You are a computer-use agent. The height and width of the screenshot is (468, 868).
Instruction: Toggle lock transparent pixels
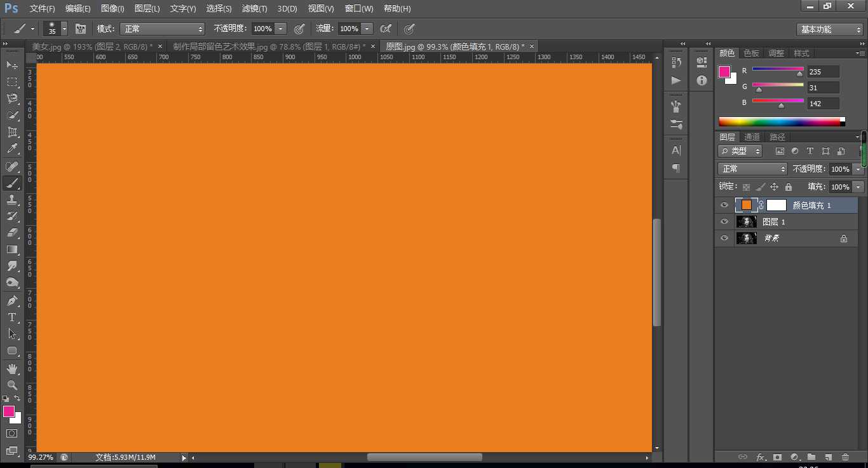(746, 187)
